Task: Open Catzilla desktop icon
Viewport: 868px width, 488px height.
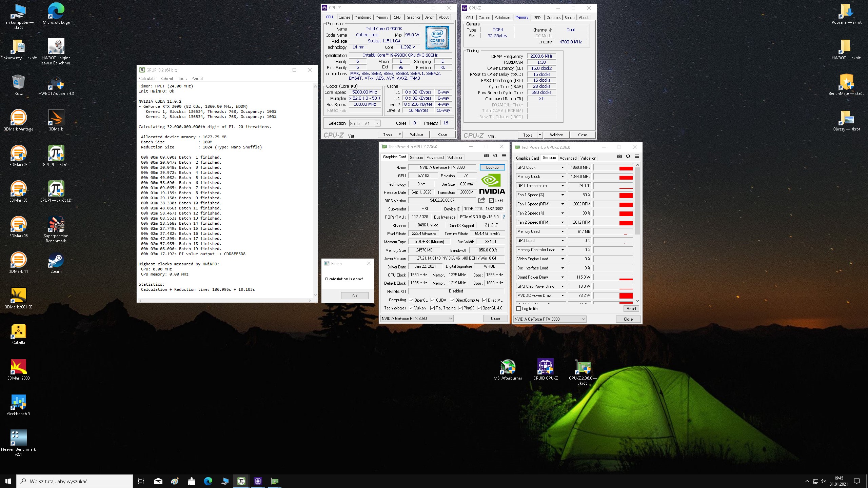Action: click(x=19, y=334)
